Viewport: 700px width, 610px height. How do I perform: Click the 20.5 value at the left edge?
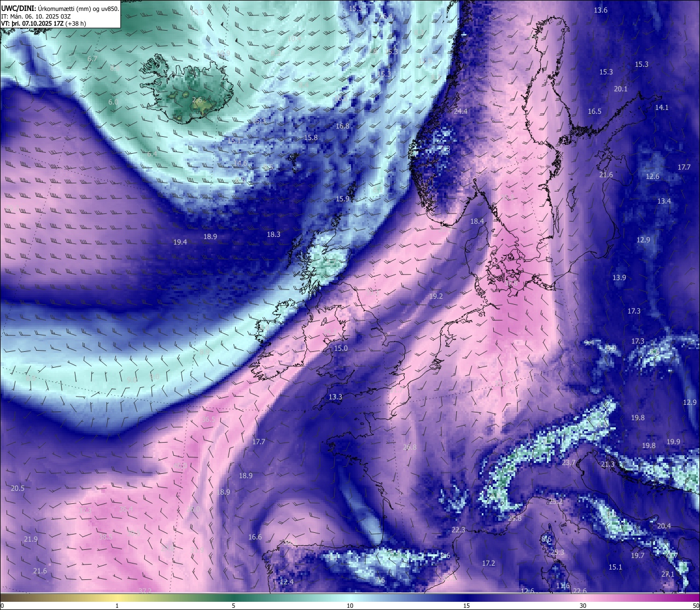click(x=17, y=488)
